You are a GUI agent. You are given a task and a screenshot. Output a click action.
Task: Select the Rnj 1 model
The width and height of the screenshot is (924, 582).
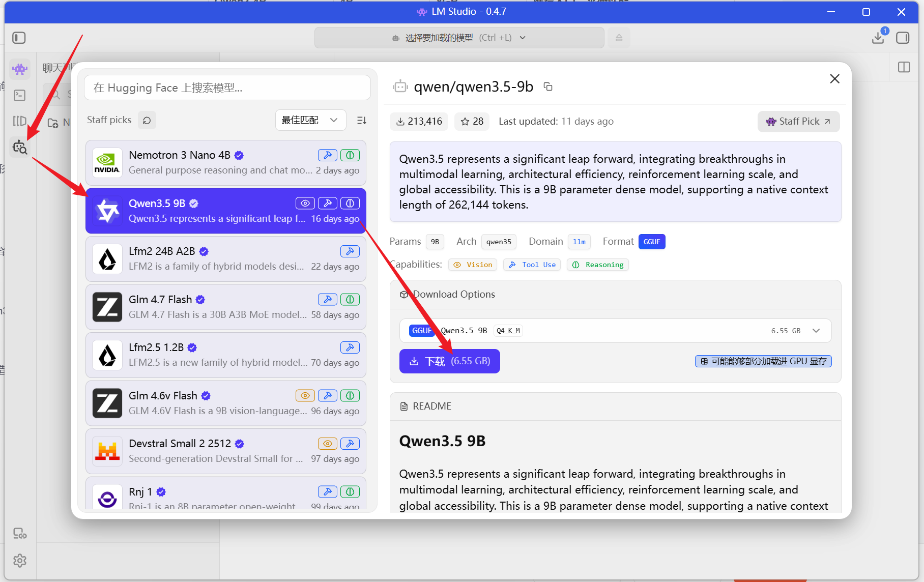[226, 493]
